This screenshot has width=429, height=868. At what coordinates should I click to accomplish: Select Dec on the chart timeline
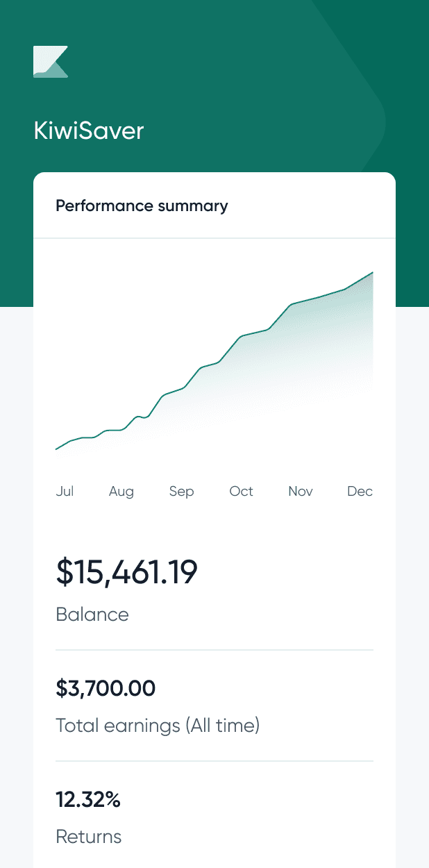360,491
